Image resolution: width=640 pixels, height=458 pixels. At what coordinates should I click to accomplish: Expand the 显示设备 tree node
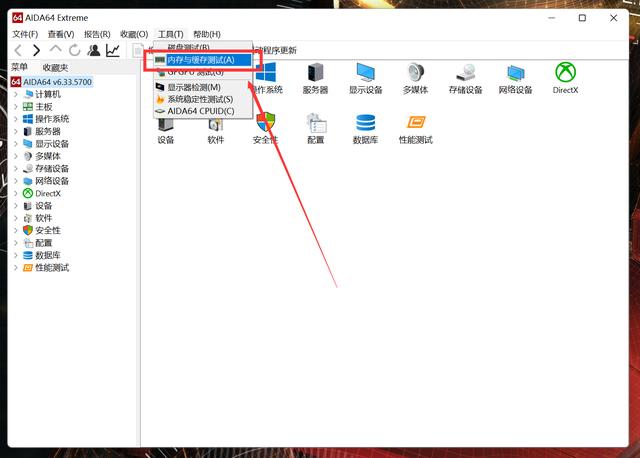point(16,144)
